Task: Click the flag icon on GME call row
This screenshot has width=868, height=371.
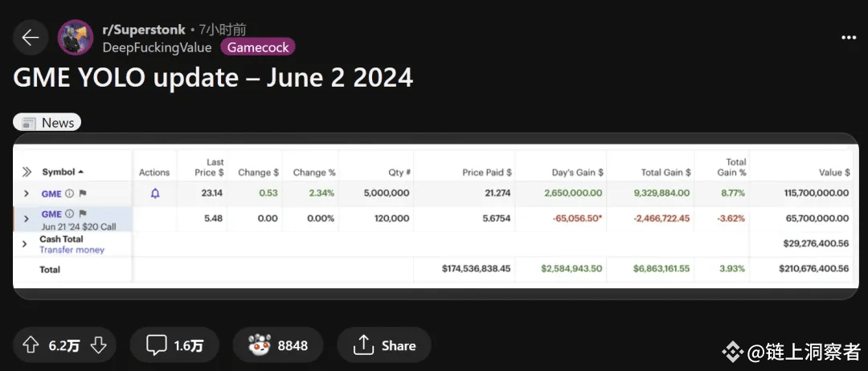Action: (83, 214)
